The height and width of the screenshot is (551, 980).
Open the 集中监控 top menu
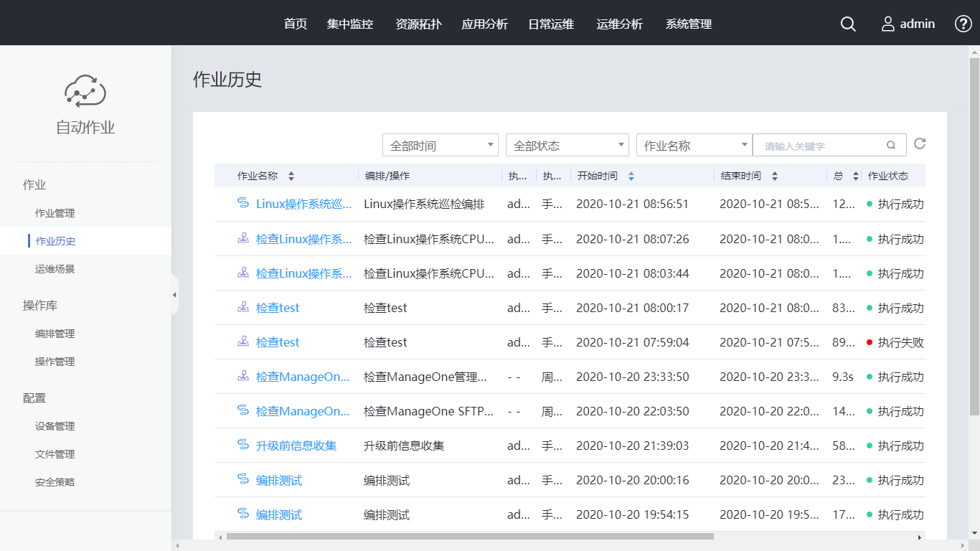click(350, 24)
